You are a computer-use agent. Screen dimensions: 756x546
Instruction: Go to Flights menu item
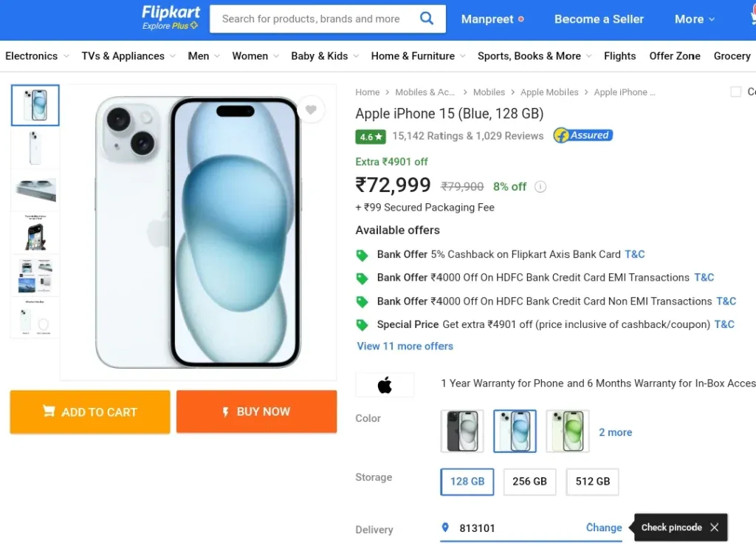point(619,56)
